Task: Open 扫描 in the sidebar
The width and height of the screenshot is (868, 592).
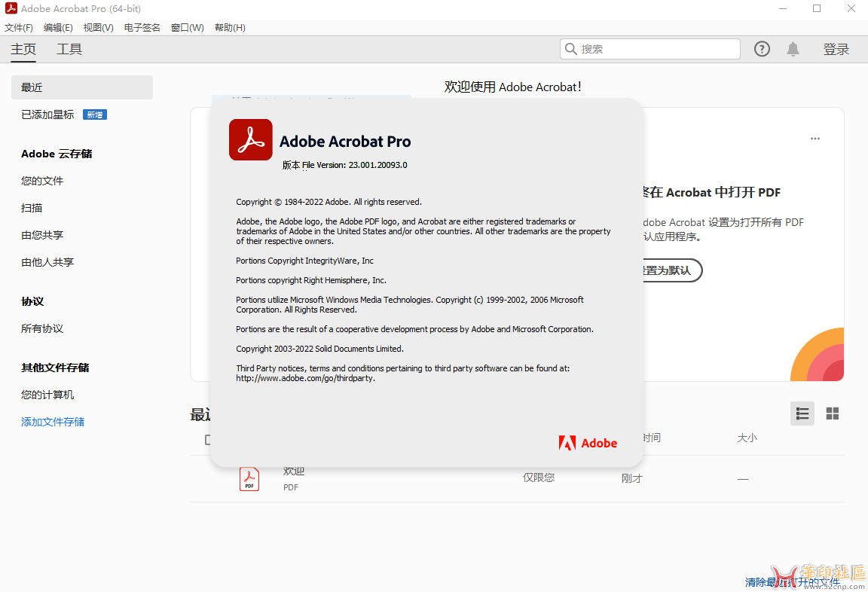Action: point(32,208)
